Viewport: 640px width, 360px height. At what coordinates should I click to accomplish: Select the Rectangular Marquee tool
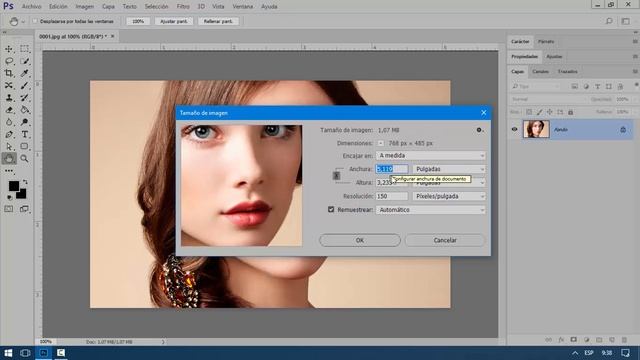pyautogui.click(x=24, y=49)
